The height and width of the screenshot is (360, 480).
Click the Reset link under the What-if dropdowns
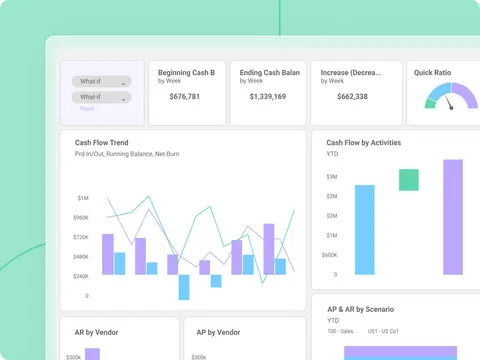click(87, 109)
